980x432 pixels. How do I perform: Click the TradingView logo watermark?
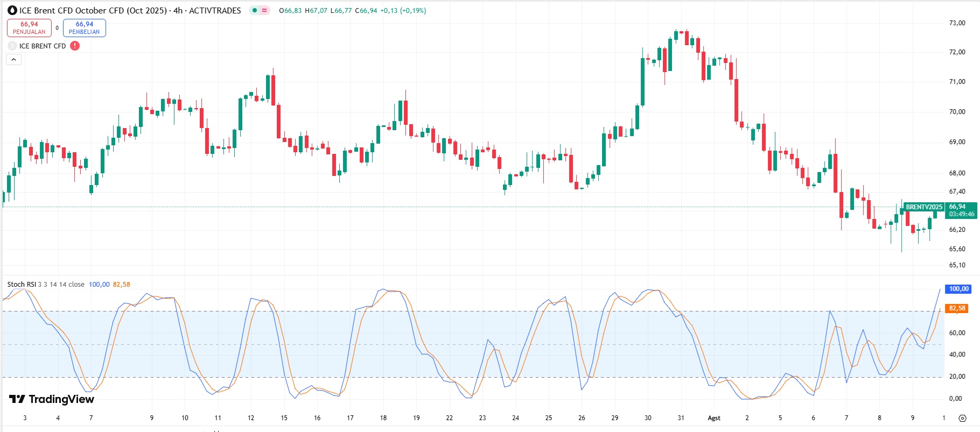(x=52, y=399)
